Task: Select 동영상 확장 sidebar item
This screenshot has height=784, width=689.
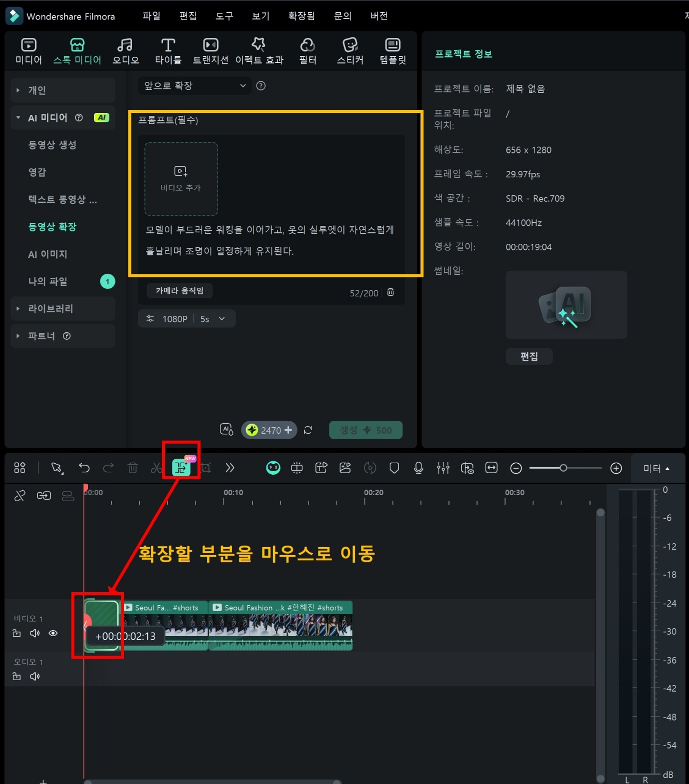Action: point(52,226)
